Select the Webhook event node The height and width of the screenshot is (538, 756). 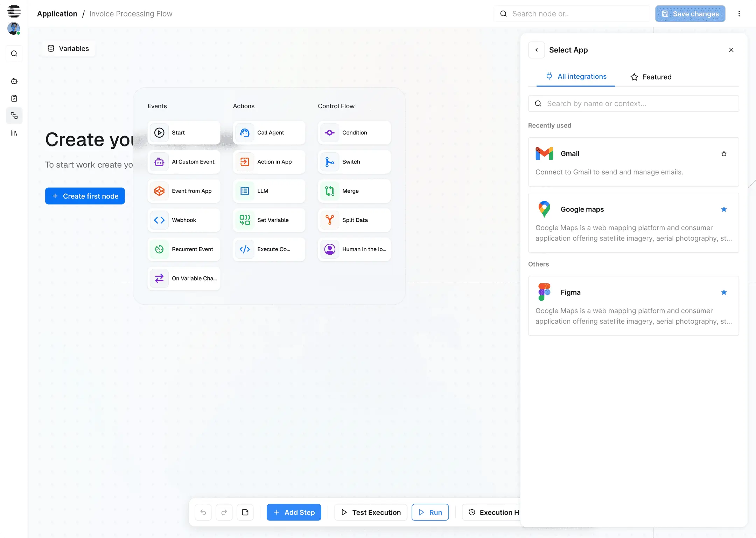[184, 220]
